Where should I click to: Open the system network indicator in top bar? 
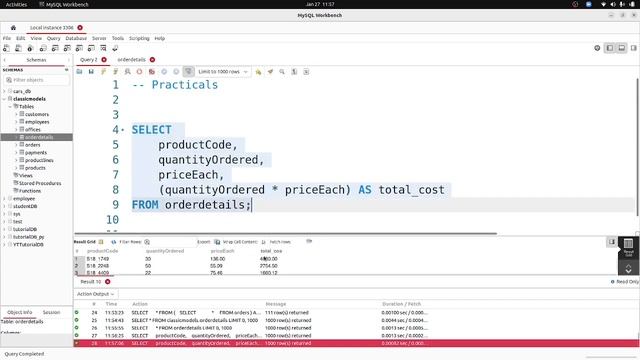603,4
